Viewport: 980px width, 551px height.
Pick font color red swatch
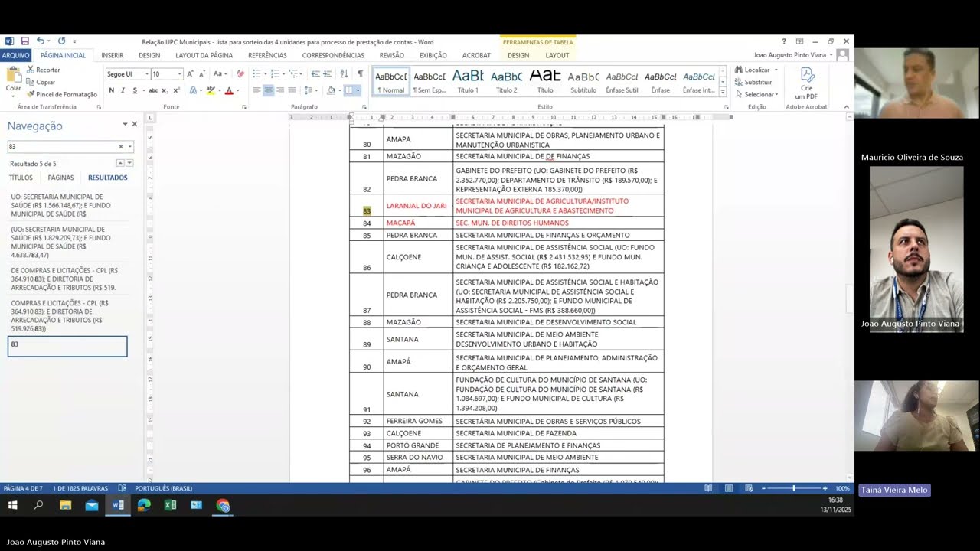[229, 90]
